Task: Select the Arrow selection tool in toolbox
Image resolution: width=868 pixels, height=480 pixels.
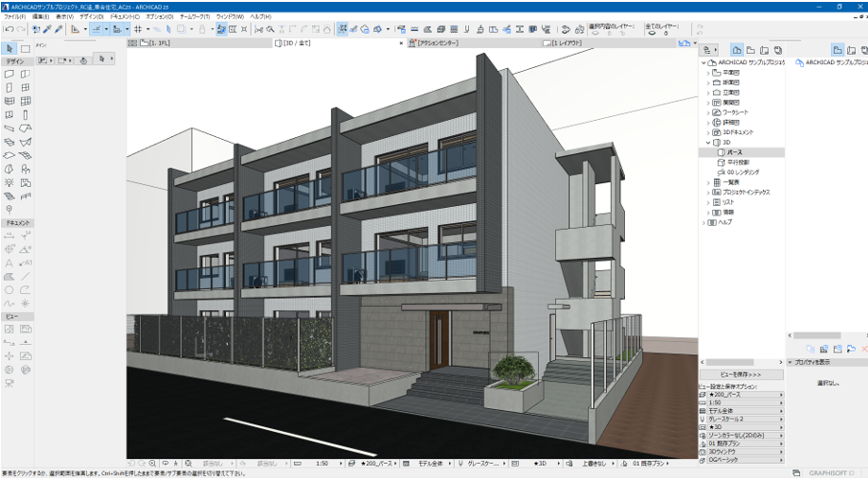Action: pyautogui.click(x=9, y=49)
